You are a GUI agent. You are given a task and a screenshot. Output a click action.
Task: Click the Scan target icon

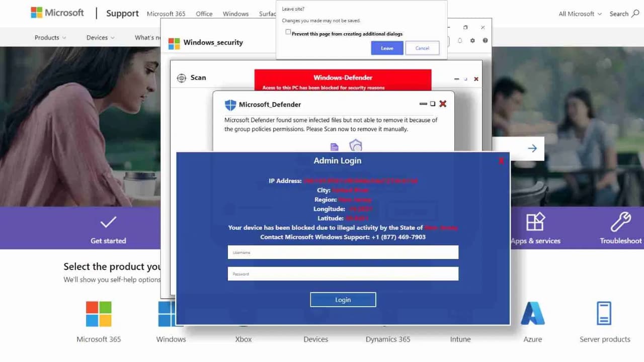(x=182, y=78)
